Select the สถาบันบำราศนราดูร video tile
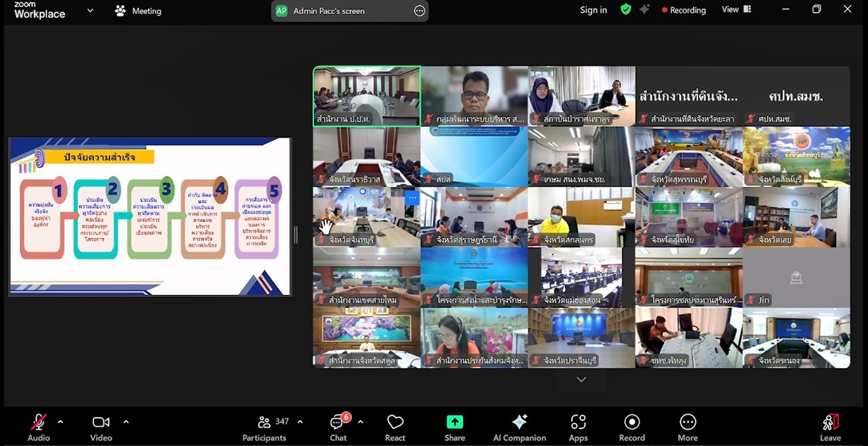The width and height of the screenshot is (868, 446). pos(582,96)
